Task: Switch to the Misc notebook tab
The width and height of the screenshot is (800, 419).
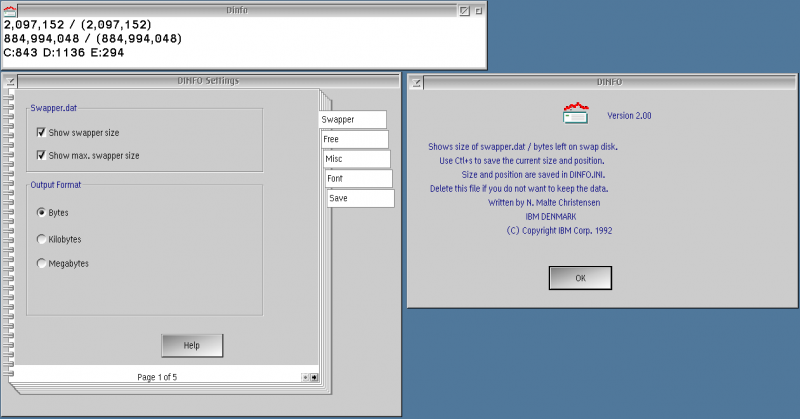Action: click(x=357, y=159)
